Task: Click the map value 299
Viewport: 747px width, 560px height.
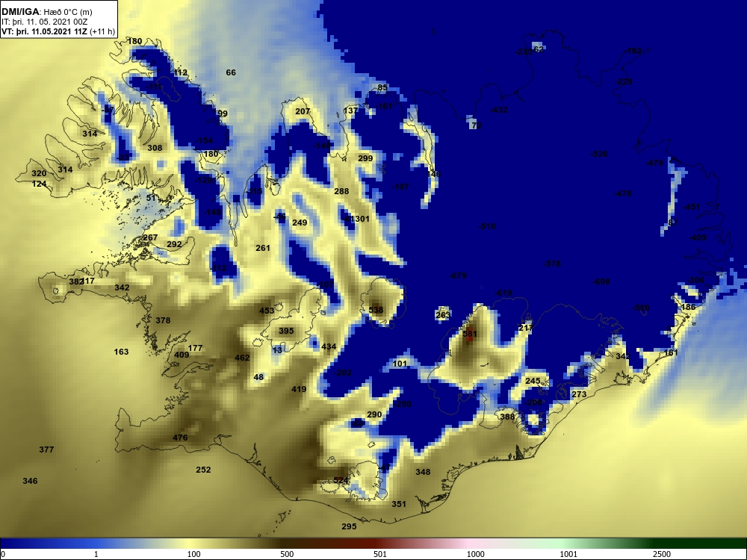Action: [x=365, y=158]
